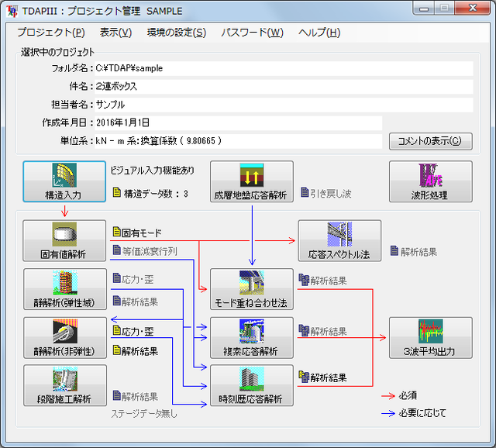Click the 必要に応じて legend label
This screenshot has width=496, height=448.
(422, 413)
